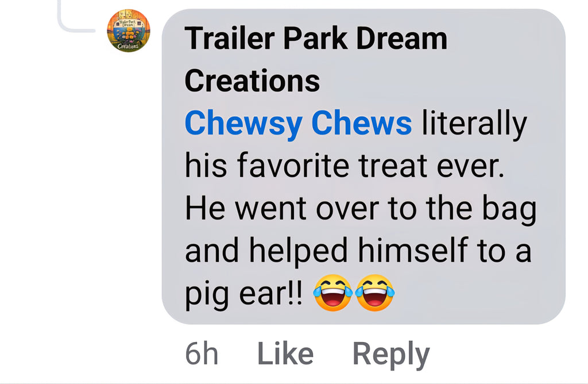
Task: Like the comment about pig ear
Action: pyautogui.click(x=285, y=354)
